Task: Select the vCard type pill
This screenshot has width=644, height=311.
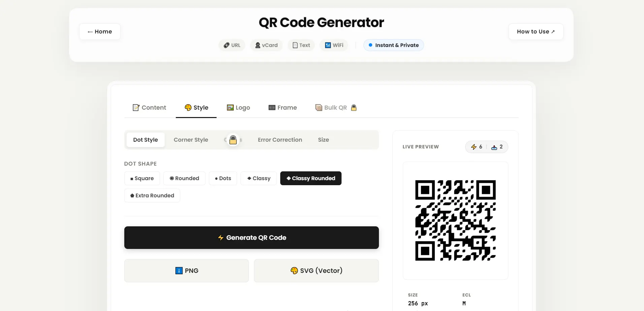Action: [x=266, y=45]
